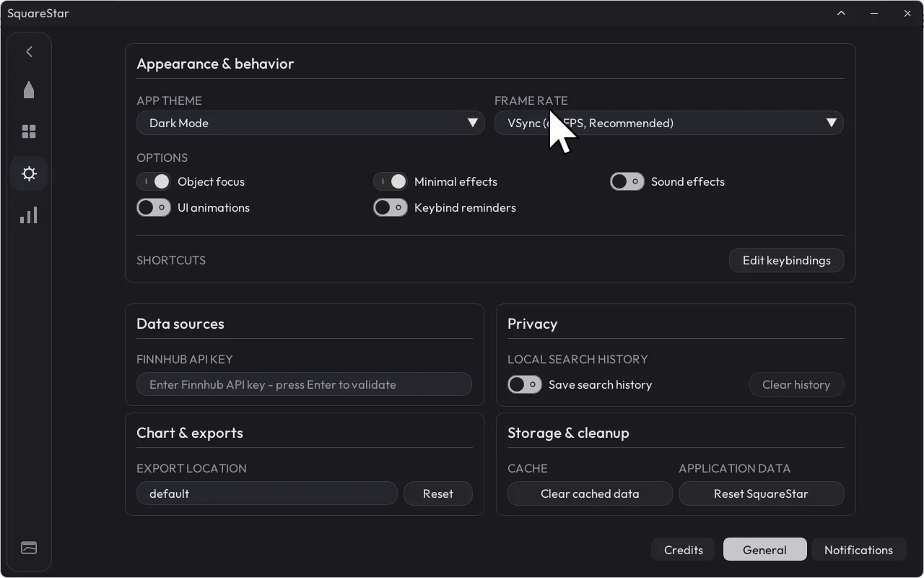Select the General tab
This screenshot has width=924, height=578.
764,550
